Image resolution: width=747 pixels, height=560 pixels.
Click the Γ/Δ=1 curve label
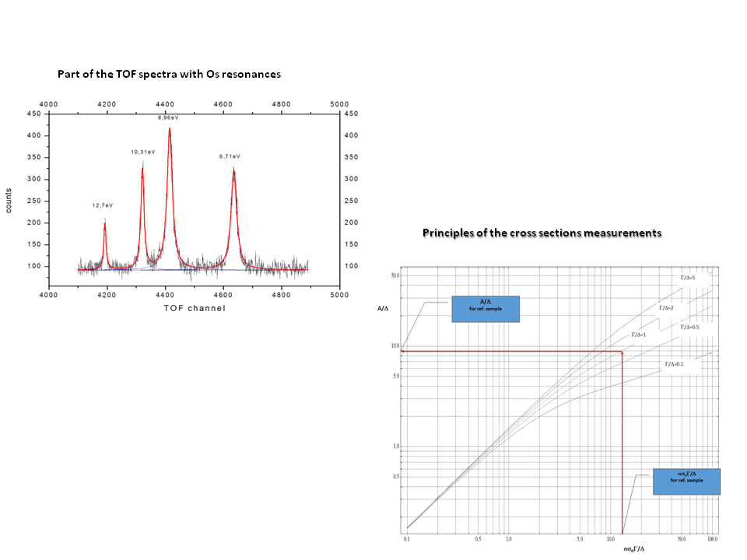point(640,334)
